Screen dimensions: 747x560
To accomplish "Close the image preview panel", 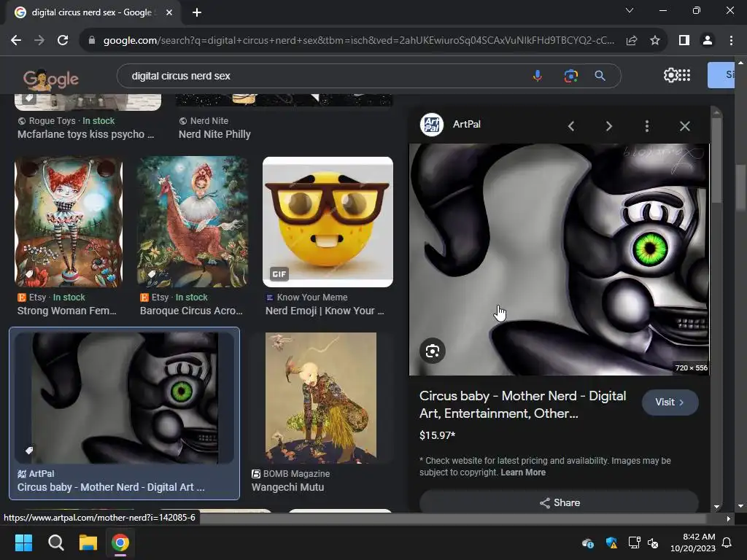I will coord(684,126).
